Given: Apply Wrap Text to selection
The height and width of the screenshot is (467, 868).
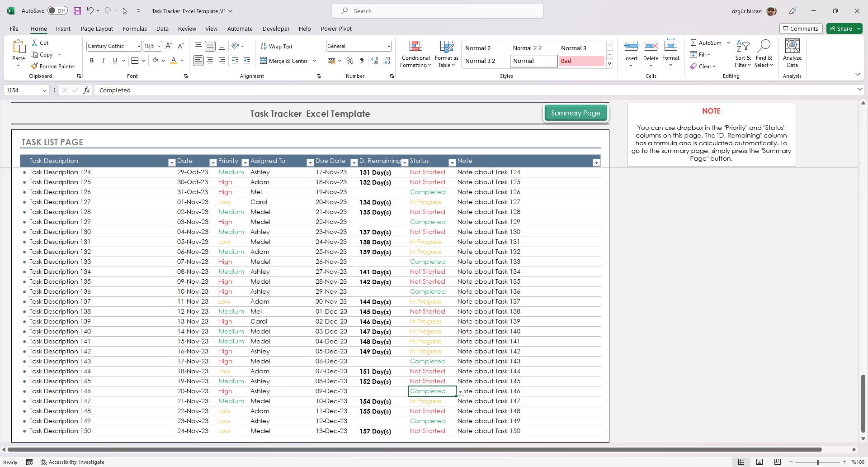Looking at the screenshot, I should (277, 46).
